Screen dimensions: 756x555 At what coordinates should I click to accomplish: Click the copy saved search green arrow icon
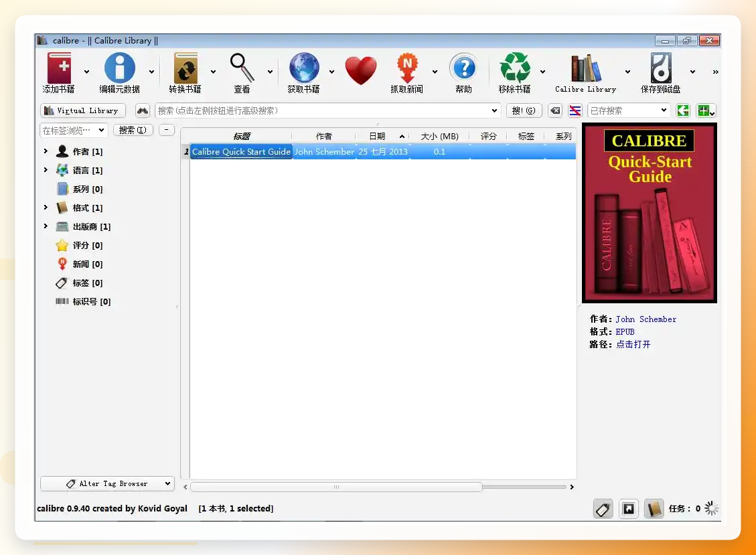tap(683, 110)
